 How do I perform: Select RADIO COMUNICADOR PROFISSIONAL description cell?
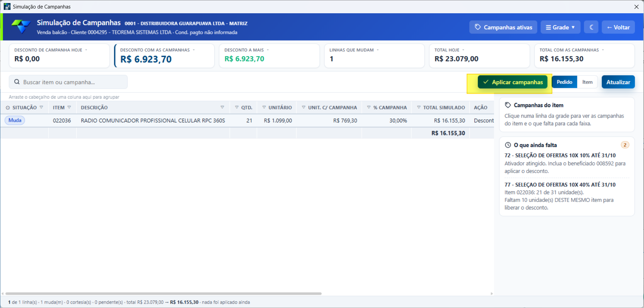pos(153,120)
